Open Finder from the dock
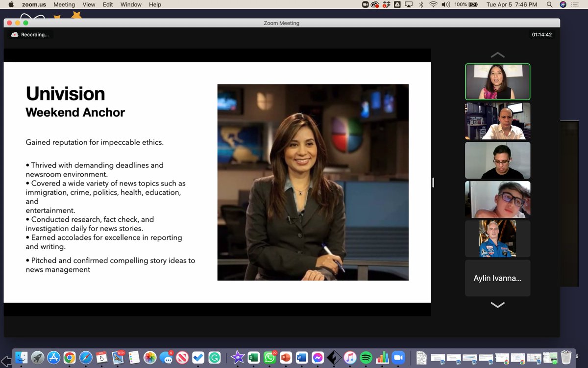Viewport: 588px width, 368px height. tap(22, 358)
